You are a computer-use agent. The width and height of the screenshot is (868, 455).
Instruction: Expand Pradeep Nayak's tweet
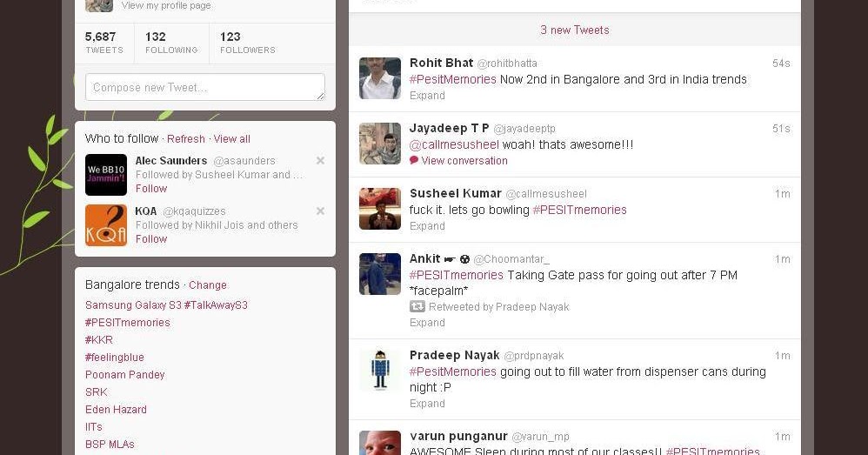(427, 404)
